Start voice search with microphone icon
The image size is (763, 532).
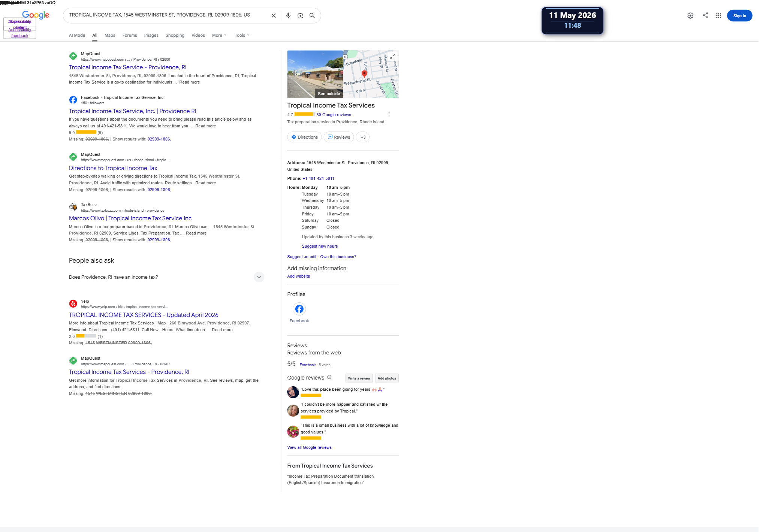[288, 16]
